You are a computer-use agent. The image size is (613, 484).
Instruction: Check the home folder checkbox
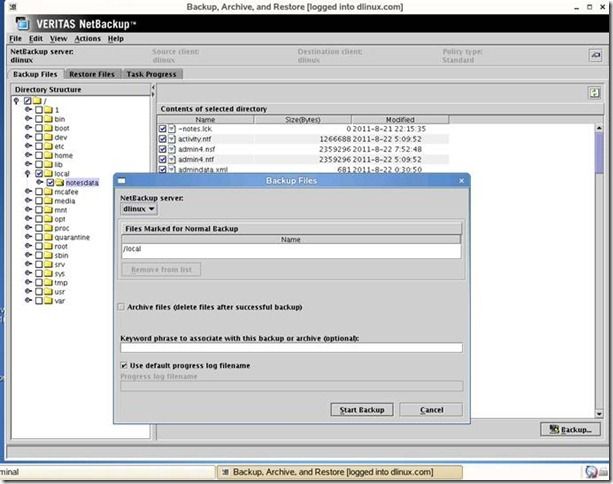click(x=39, y=155)
